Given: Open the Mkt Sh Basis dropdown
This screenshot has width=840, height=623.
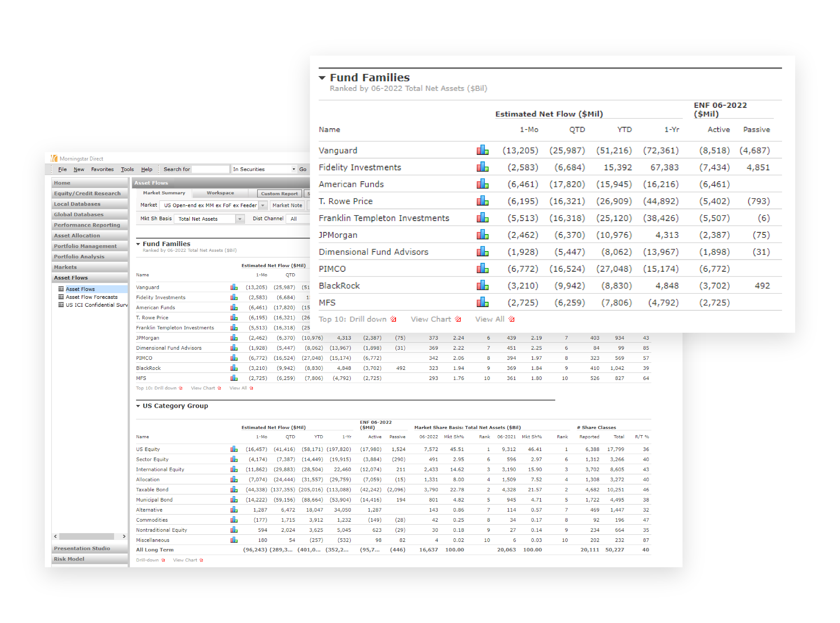Looking at the screenshot, I should tap(240, 219).
